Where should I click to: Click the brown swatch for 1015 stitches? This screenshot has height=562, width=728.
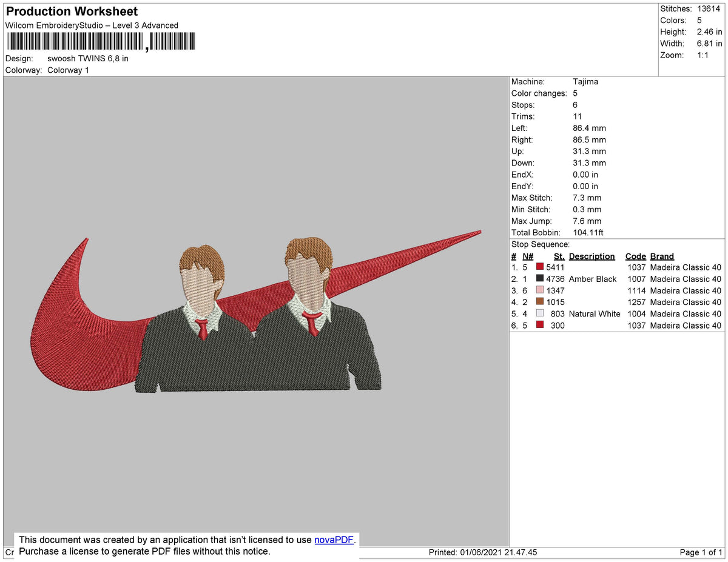(x=540, y=302)
